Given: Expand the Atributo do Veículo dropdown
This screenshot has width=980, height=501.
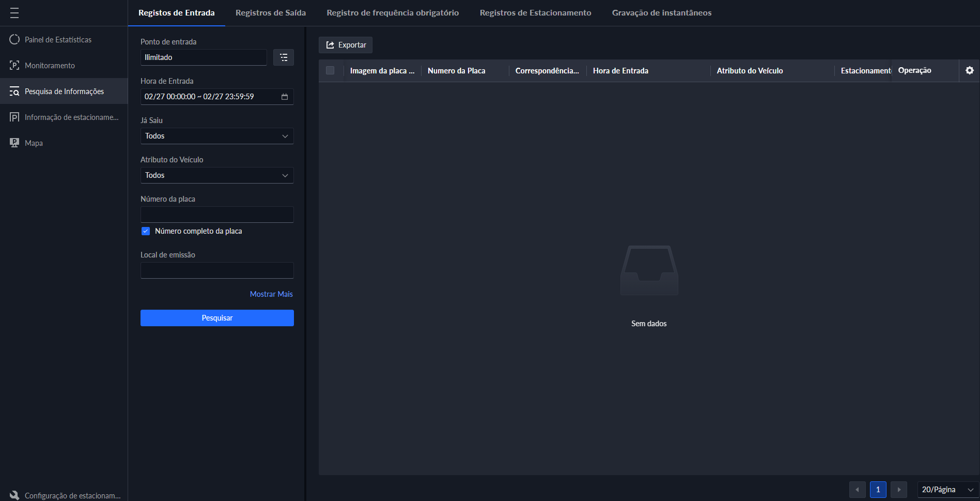Looking at the screenshot, I should [x=217, y=175].
